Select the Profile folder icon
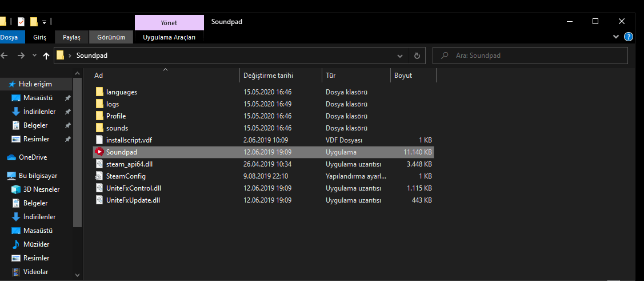The image size is (644, 281). coord(99,116)
